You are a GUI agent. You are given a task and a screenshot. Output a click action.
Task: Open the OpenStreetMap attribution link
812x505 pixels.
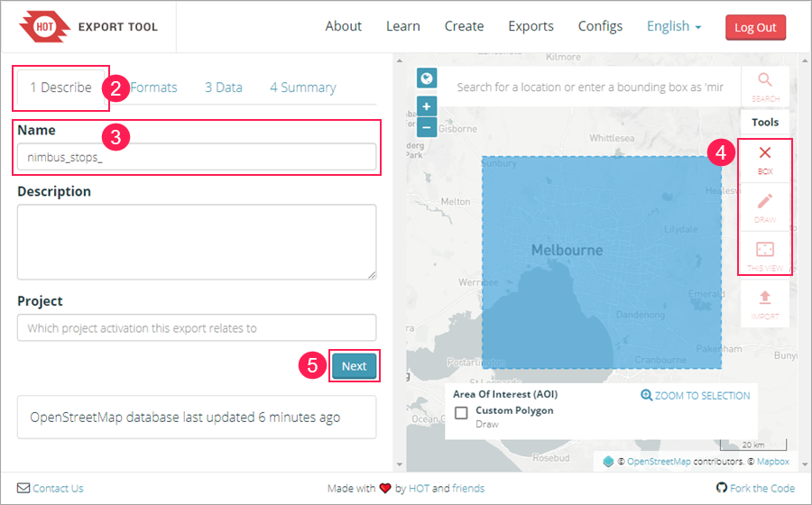(659, 462)
